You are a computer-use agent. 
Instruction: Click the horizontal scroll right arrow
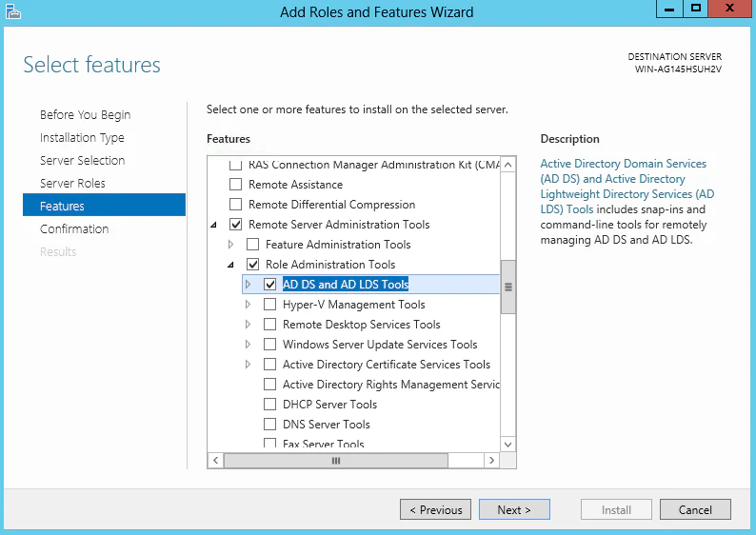coord(492,461)
